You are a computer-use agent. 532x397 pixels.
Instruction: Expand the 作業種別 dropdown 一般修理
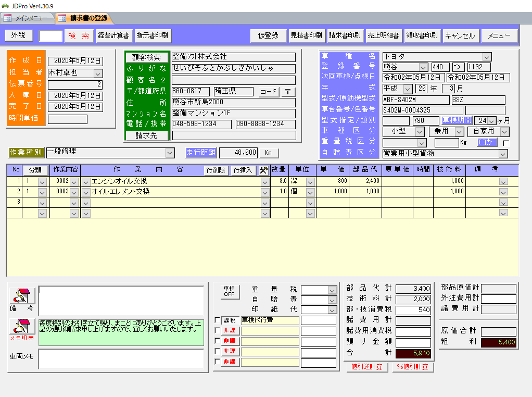point(170,153)
